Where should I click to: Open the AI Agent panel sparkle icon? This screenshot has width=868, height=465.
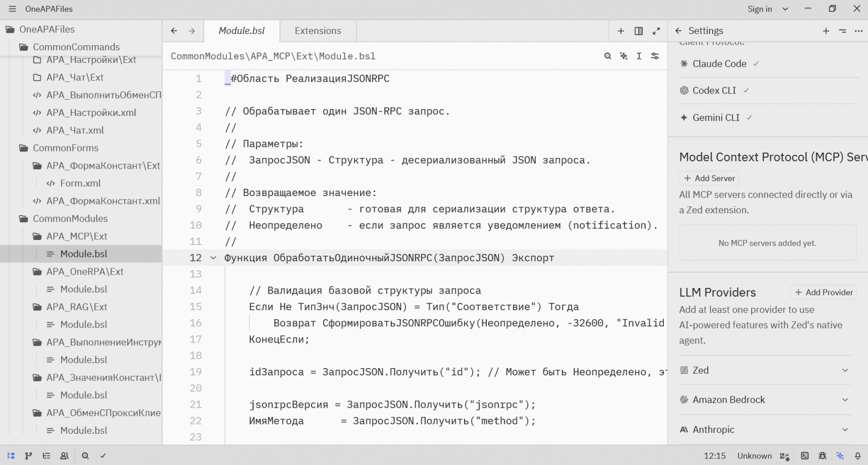840,456
